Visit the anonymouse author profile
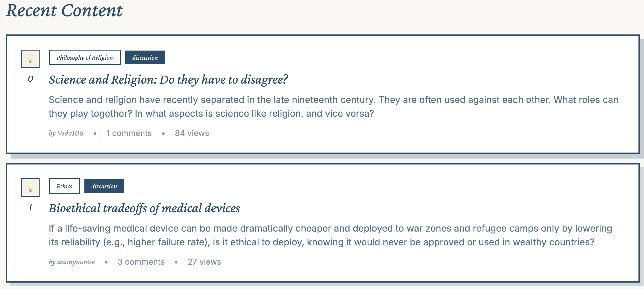 (72, 262)
